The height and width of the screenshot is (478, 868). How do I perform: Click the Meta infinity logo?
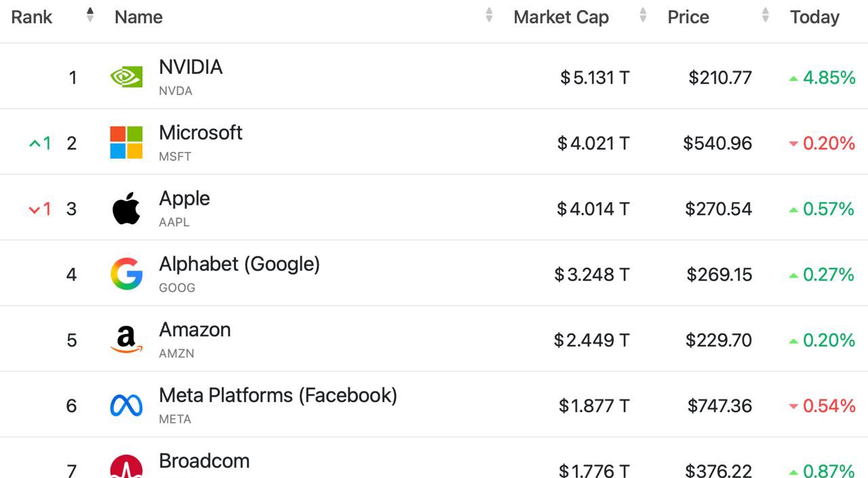[126, 405]
